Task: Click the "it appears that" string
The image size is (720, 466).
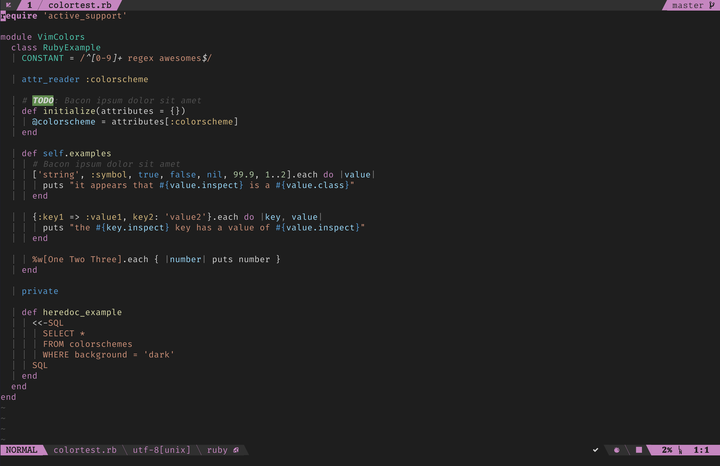Action: tap(111, 185)
